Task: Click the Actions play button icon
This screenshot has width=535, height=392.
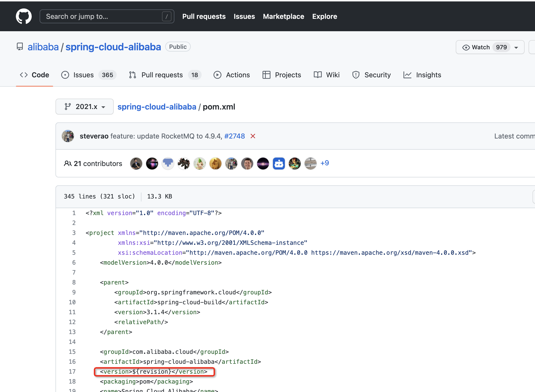Action: (x=218, y=75)
